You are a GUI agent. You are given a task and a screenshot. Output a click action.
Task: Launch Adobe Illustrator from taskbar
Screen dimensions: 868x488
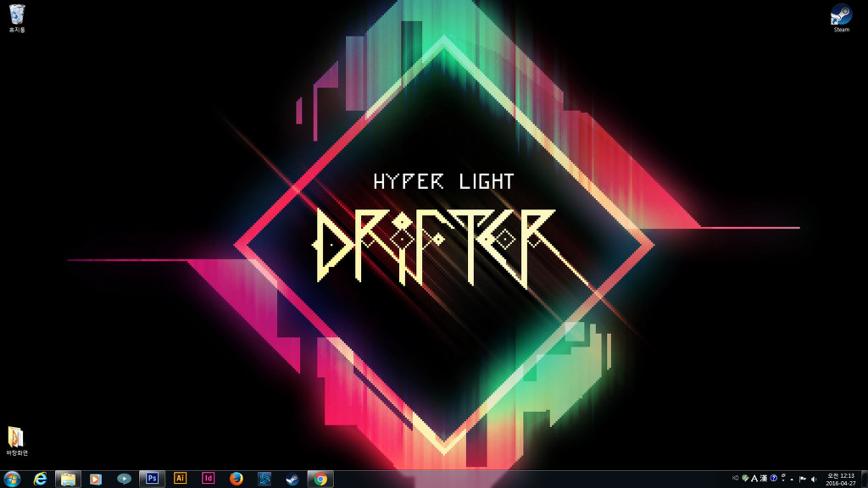[180, 479]
